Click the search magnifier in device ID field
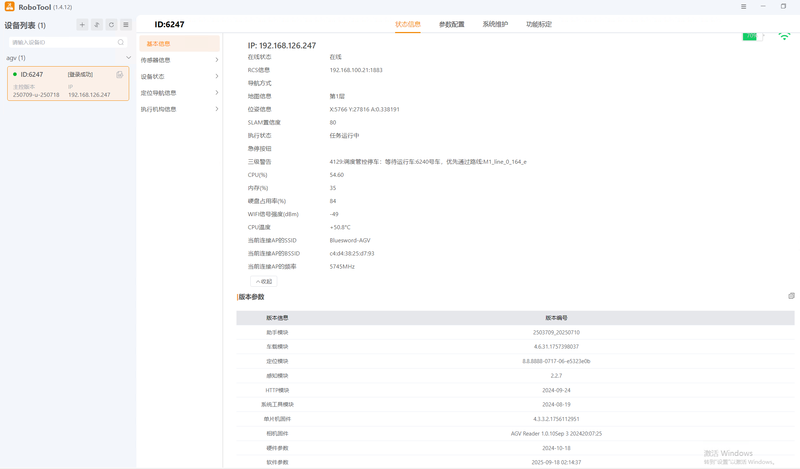This screenshot has width=800, height=469. click(x=120, y=42)
